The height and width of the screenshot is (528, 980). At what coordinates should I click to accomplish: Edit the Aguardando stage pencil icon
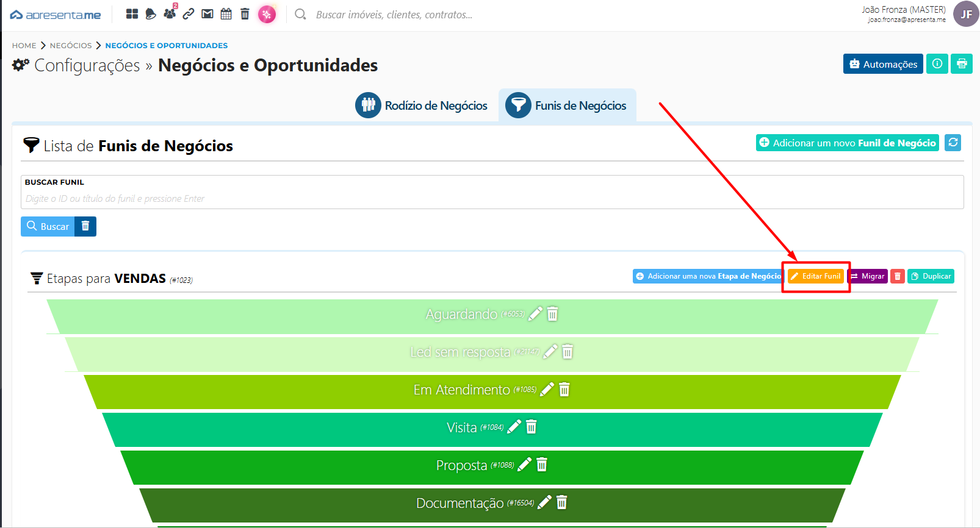click(x=535, y=314)
